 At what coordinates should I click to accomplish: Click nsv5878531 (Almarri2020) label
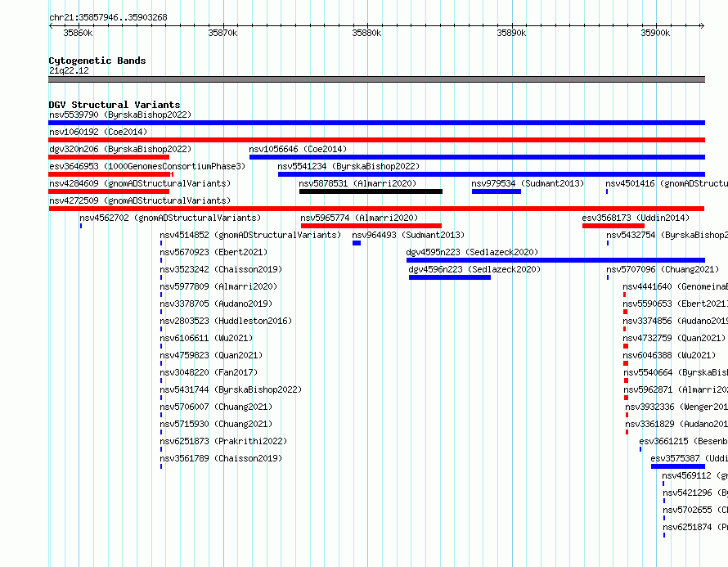(357, 183)
